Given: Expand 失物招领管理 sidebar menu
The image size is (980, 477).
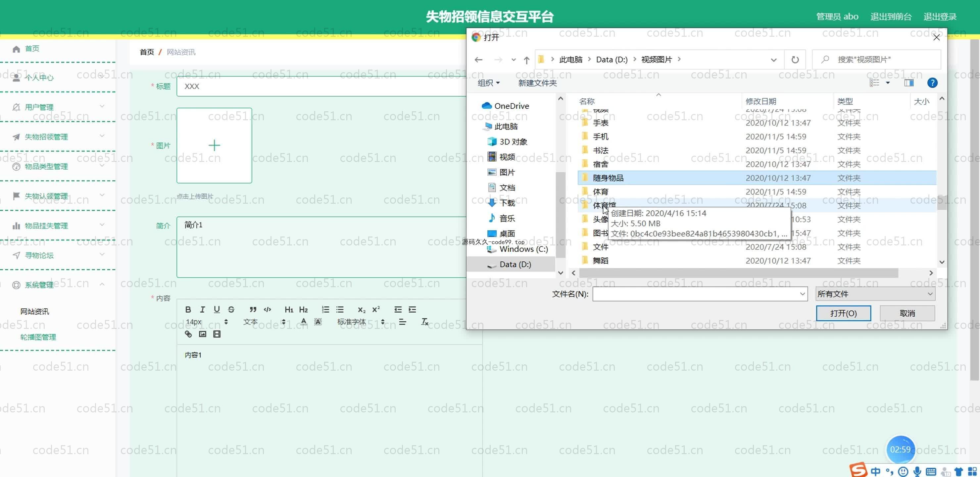Looking at the screenshot, I should tap(58, 137).
